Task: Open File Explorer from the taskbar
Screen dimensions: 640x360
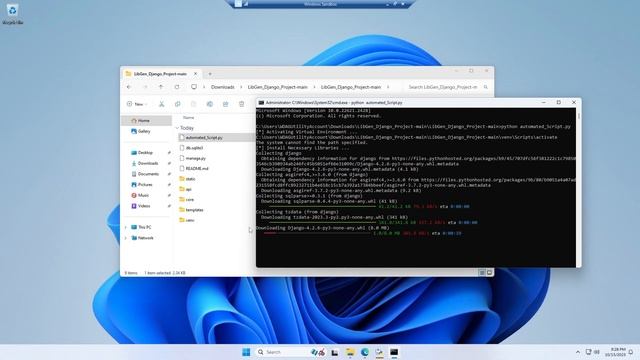Action: (350, 352)
